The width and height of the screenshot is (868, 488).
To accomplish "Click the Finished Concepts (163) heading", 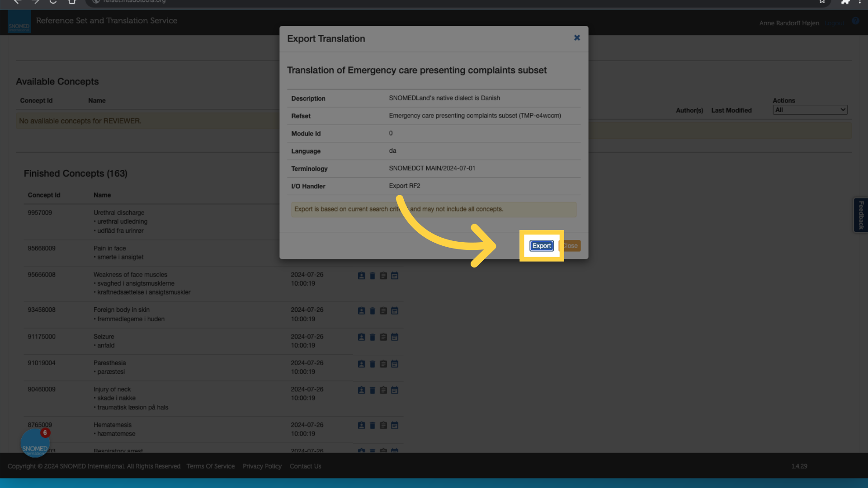I will coord(75,174).
